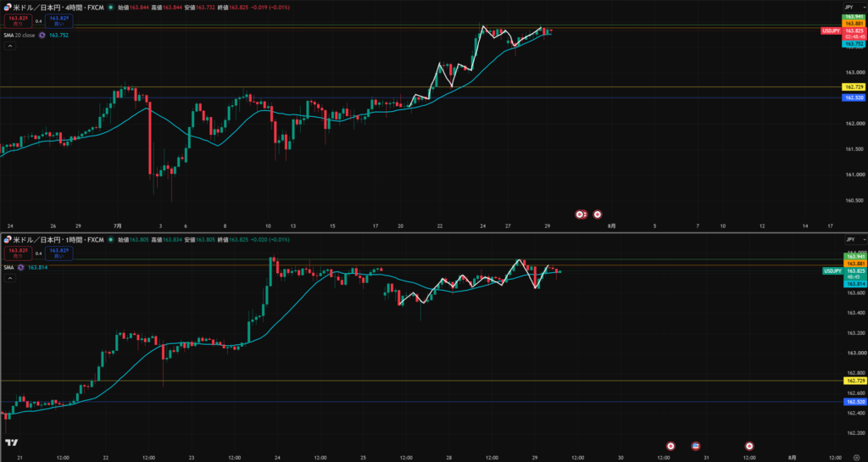Click the 0.4 spread value in the lower chart
The width and height of the screenshot is (868, 462).
pyautogui.click(x=39, y=253)
